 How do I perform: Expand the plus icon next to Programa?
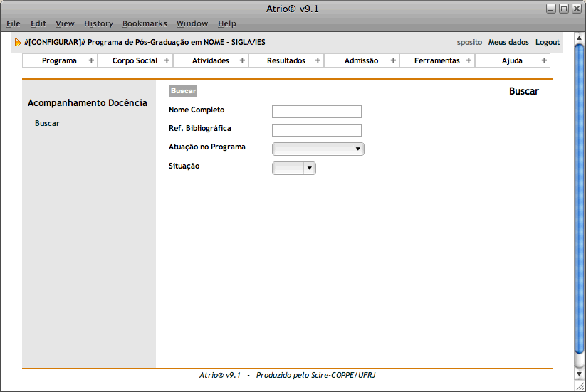pos(91,60)
